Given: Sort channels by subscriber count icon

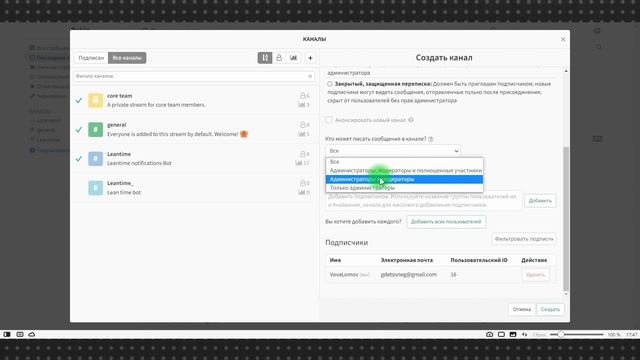Looking at the screenshot, I should [x=279, y=58].
